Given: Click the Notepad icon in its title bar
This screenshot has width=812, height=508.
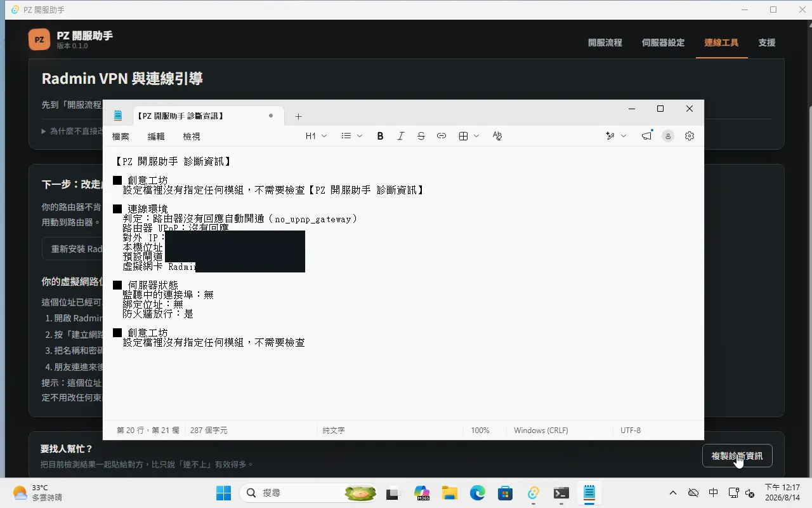Looking at the screenshot, I should (x=117, y=116).
